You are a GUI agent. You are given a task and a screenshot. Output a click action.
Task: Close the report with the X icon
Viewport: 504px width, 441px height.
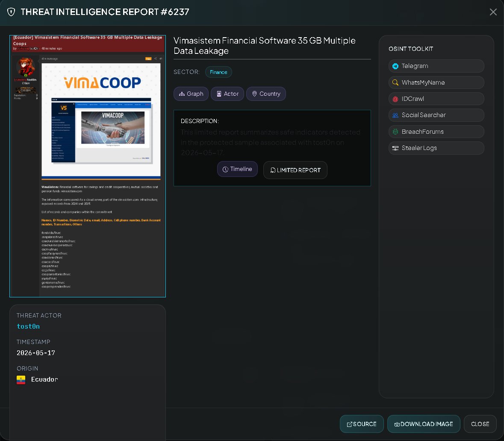click(x=493, y=12)
